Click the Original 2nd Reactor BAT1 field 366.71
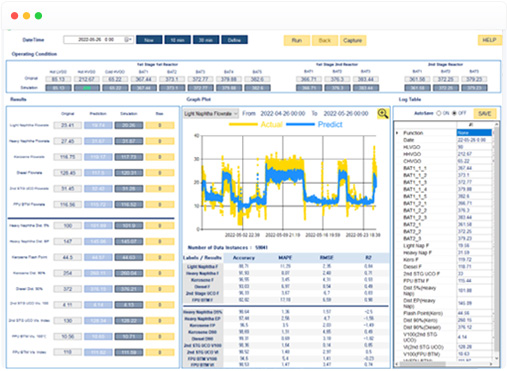The height and width of the screenshot is (371, 507). (x=309, y=79)
